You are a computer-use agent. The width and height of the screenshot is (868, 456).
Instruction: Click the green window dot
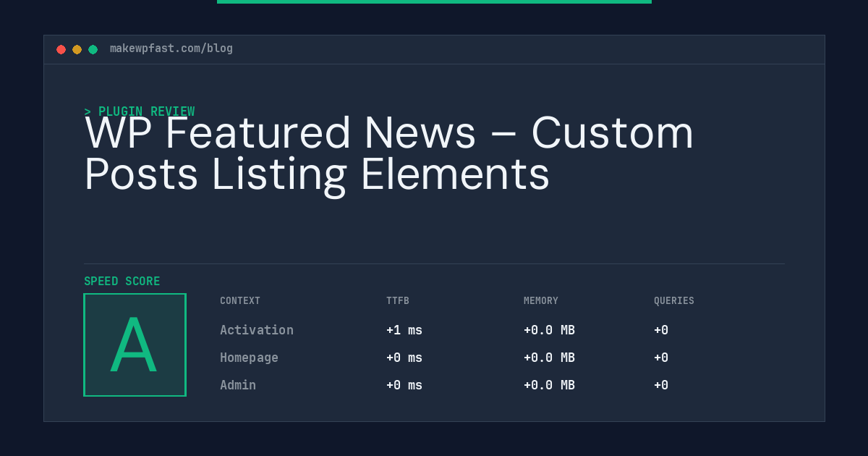click(x=93, y=49)
